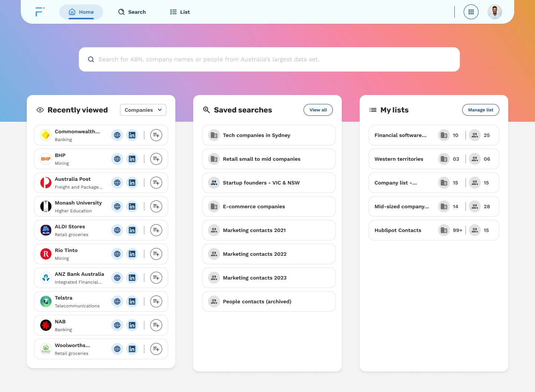Open the HubSpot Contacts list
Viewport: 535px width, 392px height.
(x=434, y=230)
